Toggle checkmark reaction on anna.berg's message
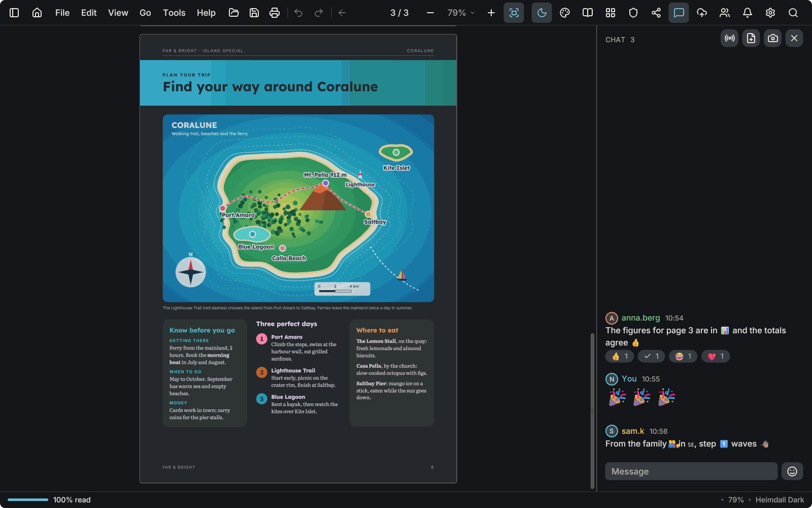This screenshot has width=812, height=508. pyautogui.click(x=652, y=357)
